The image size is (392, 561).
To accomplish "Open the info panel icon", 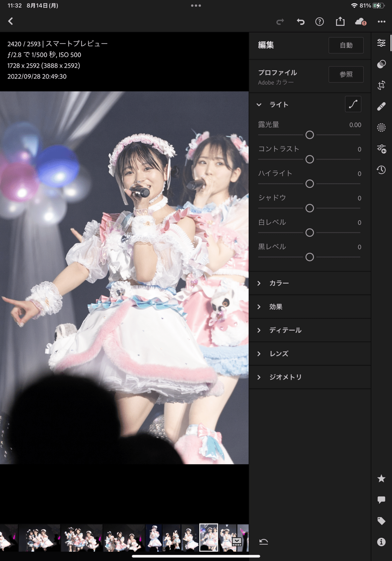I will [381, 542].
